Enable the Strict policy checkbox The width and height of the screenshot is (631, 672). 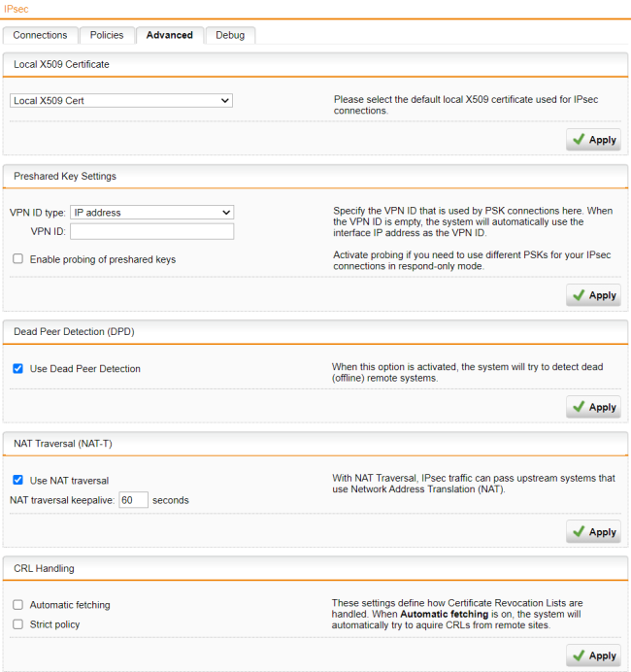coord(17,624)
